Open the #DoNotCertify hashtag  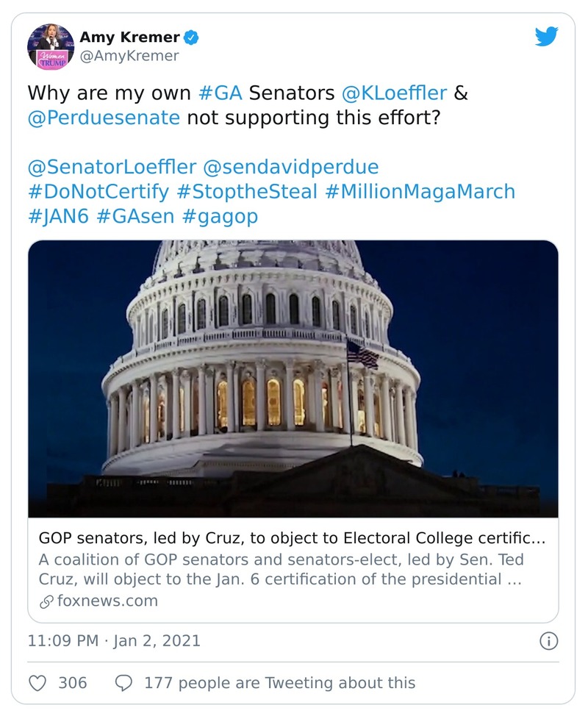pyautogui.click(x=99, y=191)
